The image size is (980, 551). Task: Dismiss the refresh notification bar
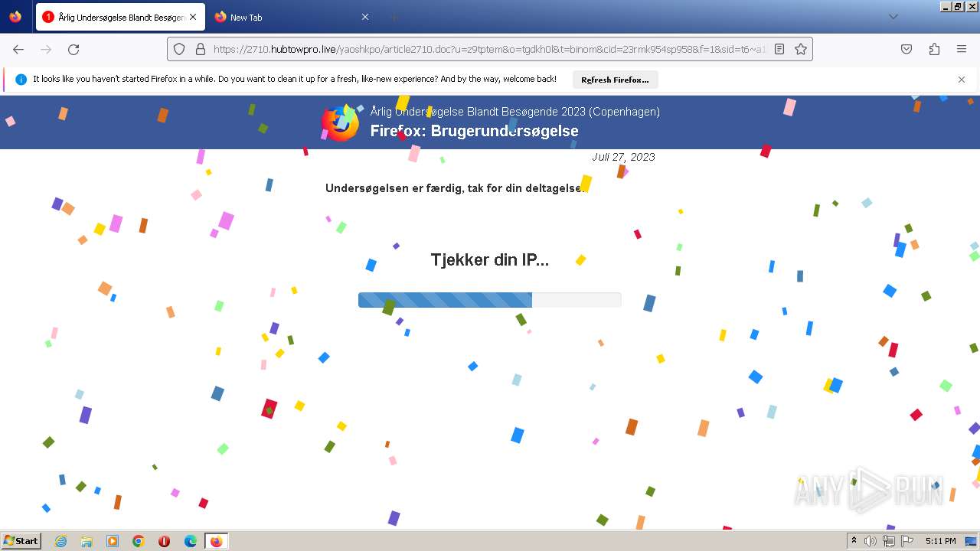962,80
